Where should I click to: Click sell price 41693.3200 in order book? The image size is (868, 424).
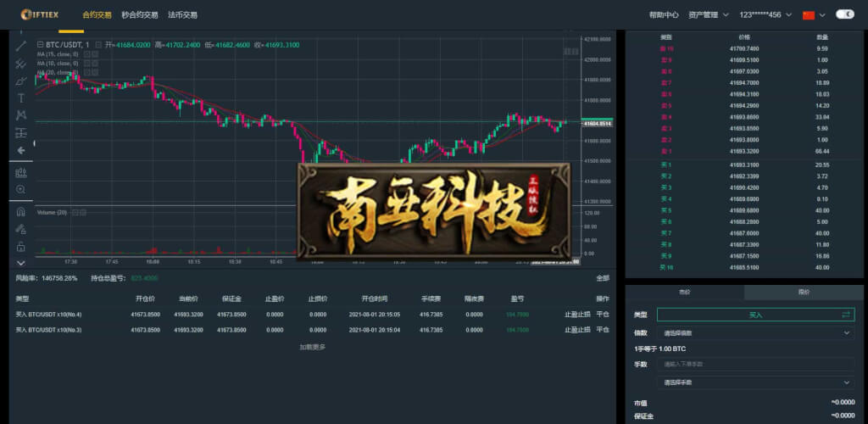pyautogui.click(x=744, y=151)
